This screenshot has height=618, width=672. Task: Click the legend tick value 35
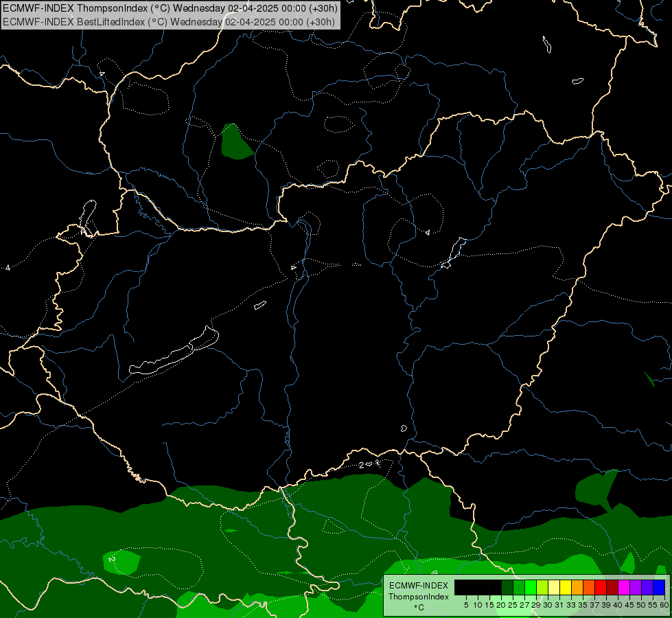point(583,605)
